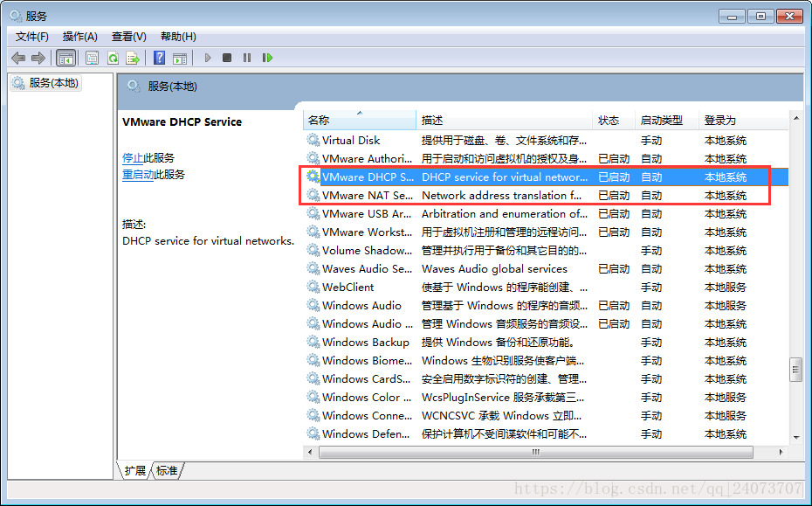Click the Forward arrow toolbar icon
Viewport: 812px width, 506px height.
(x=38, y=58)
